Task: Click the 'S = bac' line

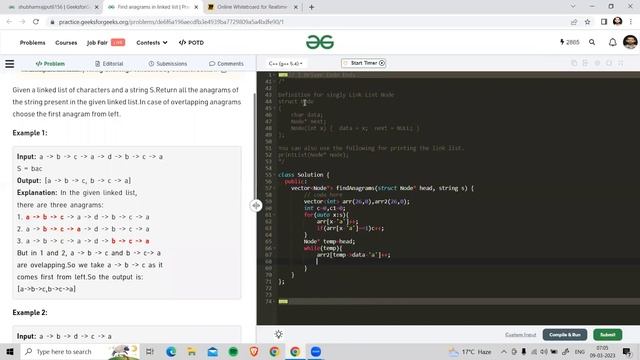Action: click(29, 169)
